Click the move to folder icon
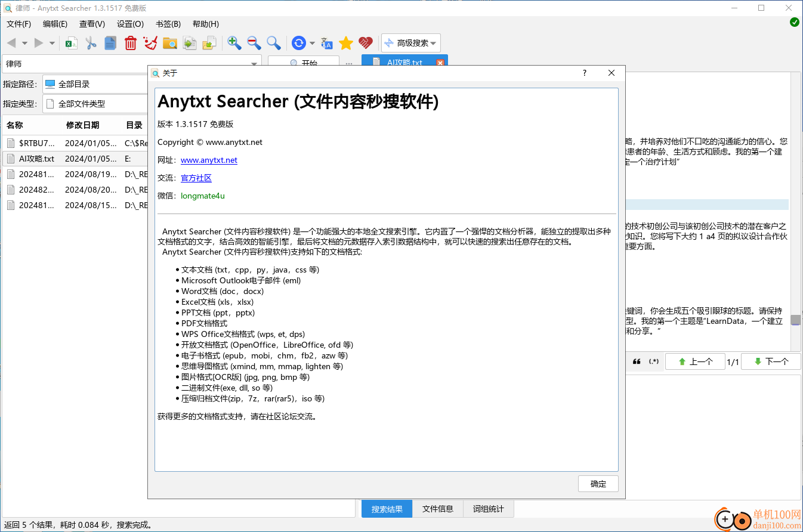 click(209, 43)
